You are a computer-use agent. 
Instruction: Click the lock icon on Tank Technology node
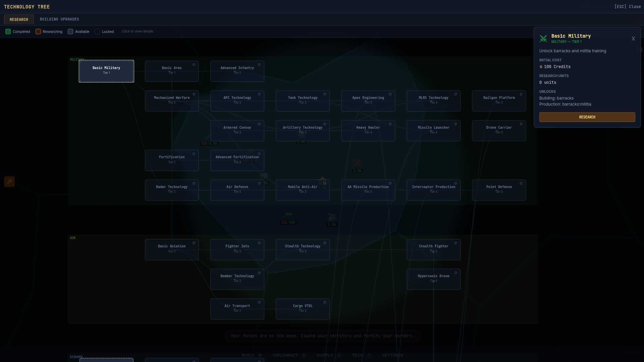[325, 94]
